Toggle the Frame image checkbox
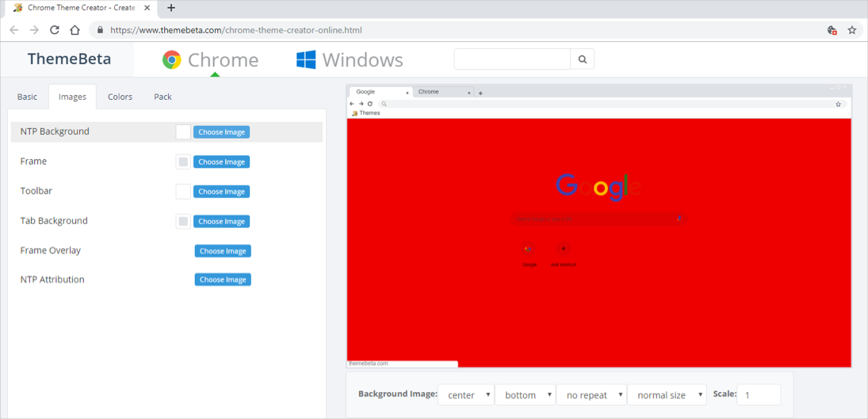 pos(183,162)
